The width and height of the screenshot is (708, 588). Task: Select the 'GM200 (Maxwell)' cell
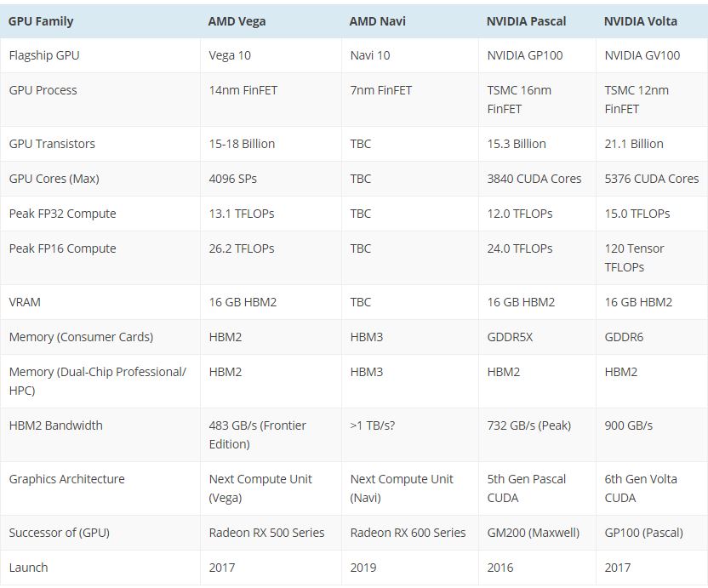click(533, 533)
